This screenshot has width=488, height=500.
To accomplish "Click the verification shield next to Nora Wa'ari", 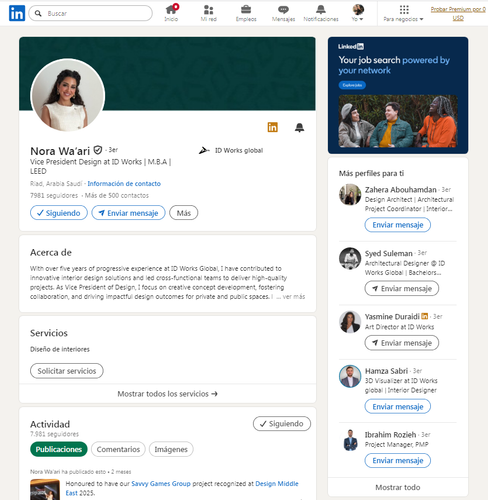I will pyautogui.click(x=98, y=150).
